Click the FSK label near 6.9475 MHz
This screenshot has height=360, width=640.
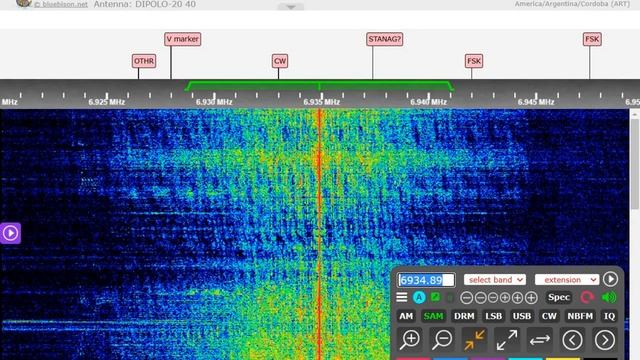tap(592, 39)
